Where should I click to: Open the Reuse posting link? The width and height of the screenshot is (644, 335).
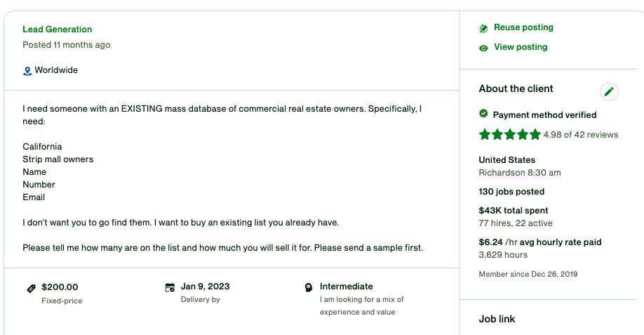pos(523,27)
